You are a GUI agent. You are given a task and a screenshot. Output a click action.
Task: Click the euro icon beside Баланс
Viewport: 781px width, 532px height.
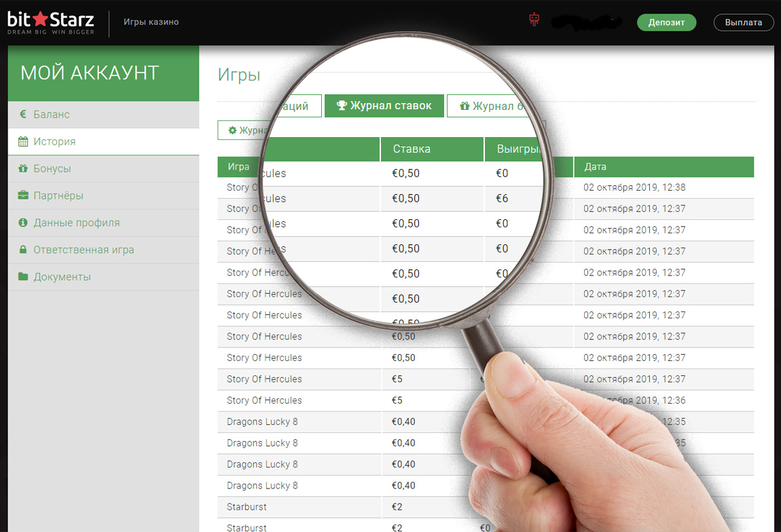pyautogui.click(x=22, y=115)
